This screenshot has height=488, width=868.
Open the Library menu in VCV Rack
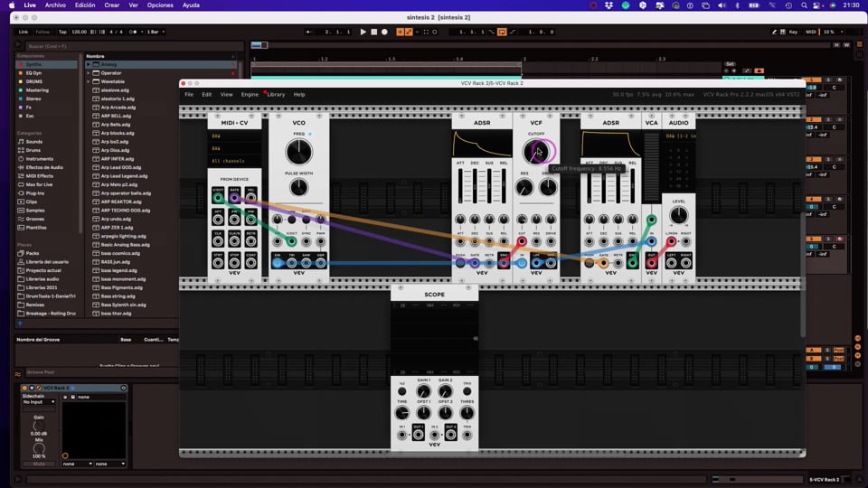(x=276, y=95)
